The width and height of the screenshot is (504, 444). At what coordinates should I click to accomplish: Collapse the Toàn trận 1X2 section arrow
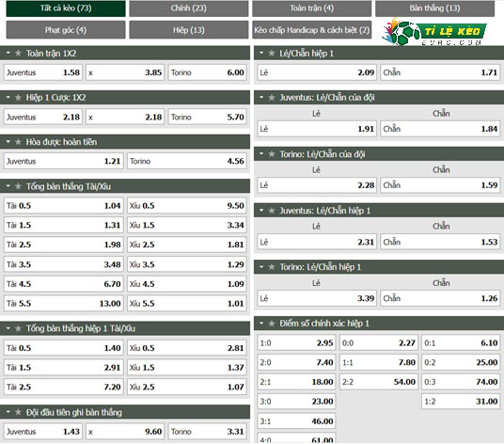point(8,53)
